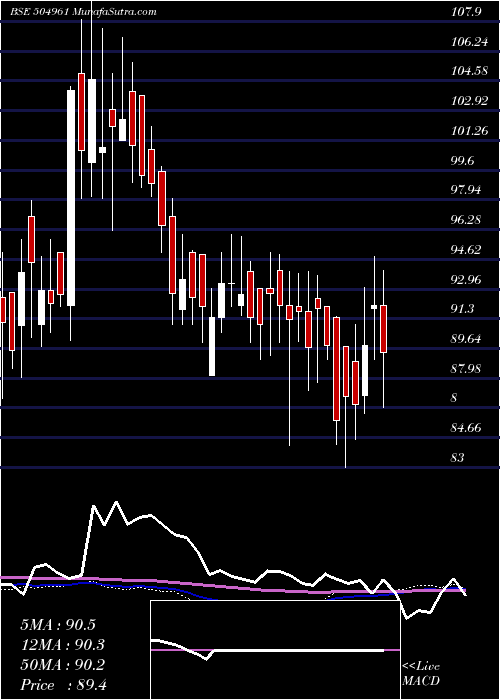Click the tallest white candlestick body

click(71, 198)
